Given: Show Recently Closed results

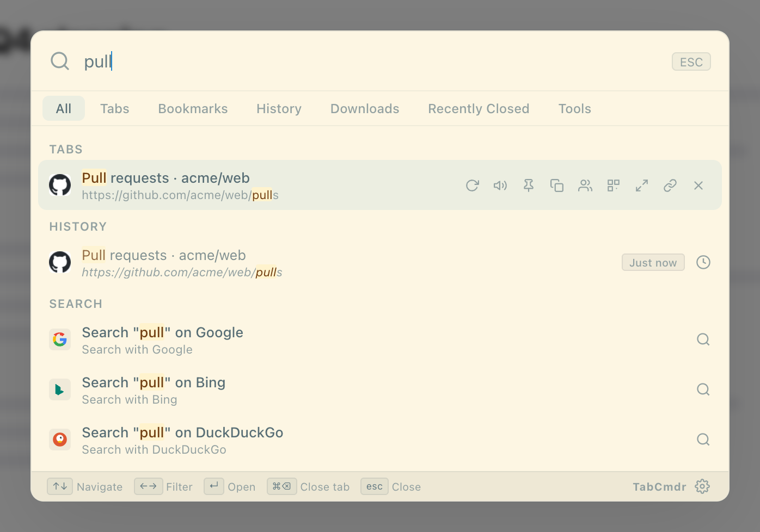Looking at the screenshot, I should [x=479, y=108].
